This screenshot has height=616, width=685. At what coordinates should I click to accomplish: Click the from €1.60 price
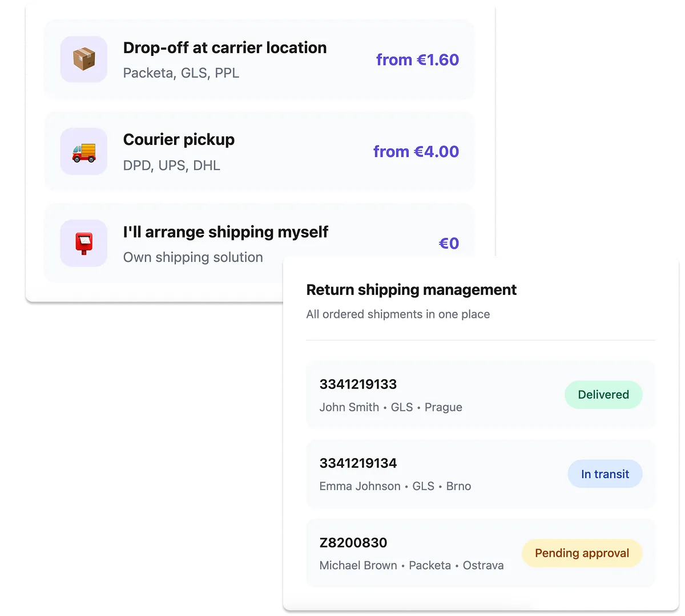(x=417, y=60)
